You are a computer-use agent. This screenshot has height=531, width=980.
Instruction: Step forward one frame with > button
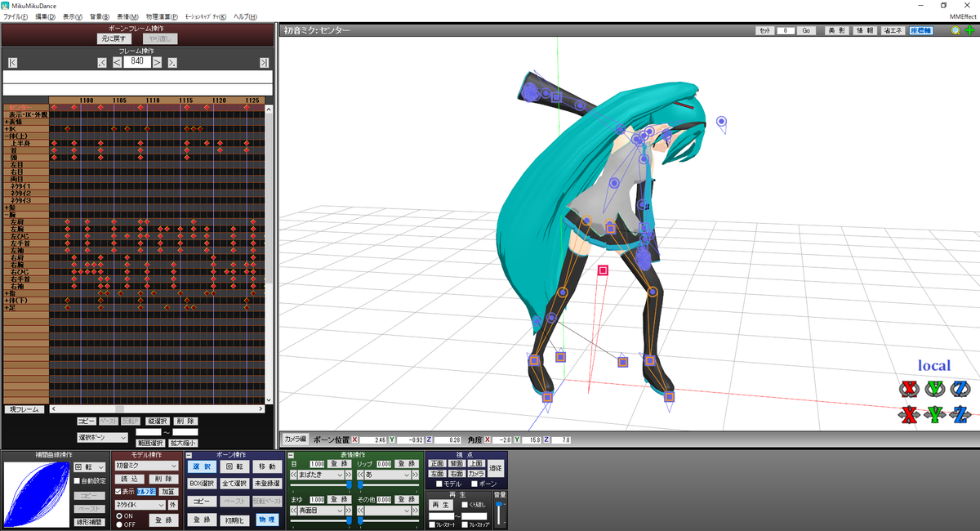[x=158, y=62]
